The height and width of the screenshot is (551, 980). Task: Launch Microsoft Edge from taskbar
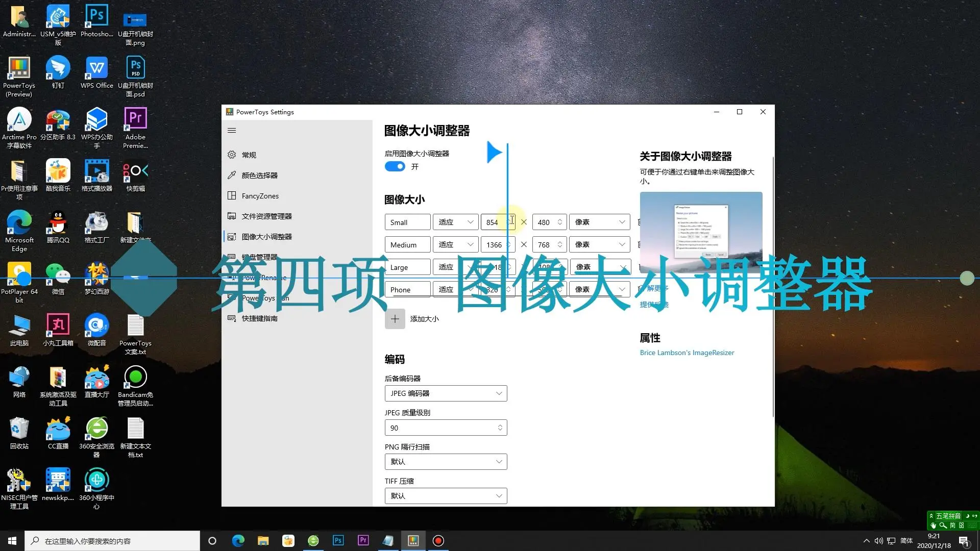tap(238, 541)
